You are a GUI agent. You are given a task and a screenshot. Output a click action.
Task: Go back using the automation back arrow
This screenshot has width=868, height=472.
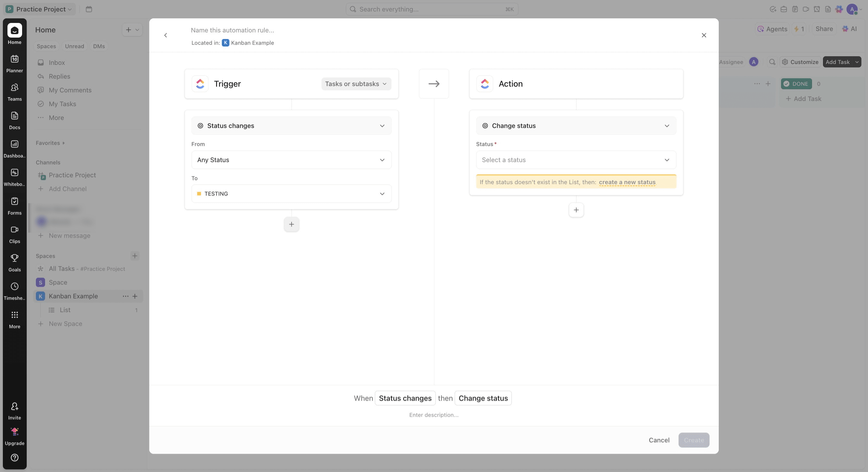click(165, 35)
